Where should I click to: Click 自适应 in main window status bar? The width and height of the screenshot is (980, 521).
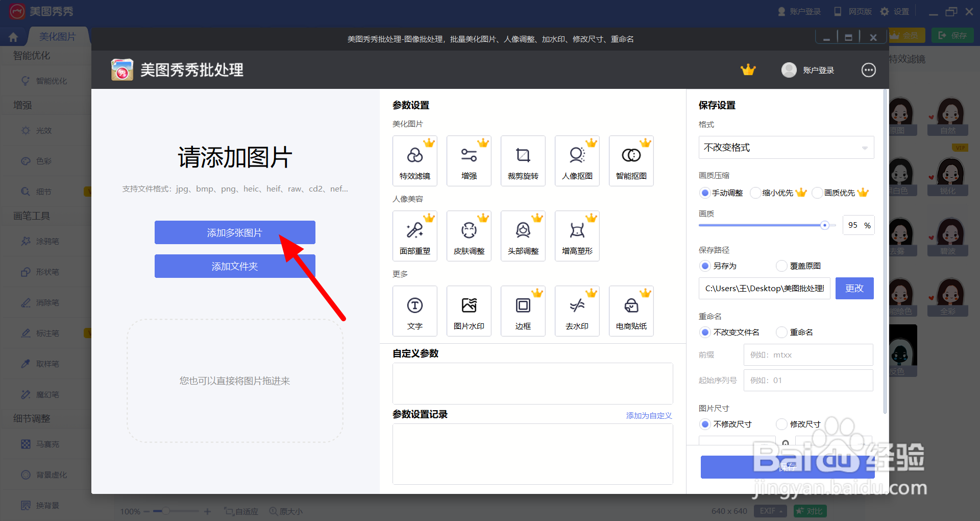click(x=241, y=511)
